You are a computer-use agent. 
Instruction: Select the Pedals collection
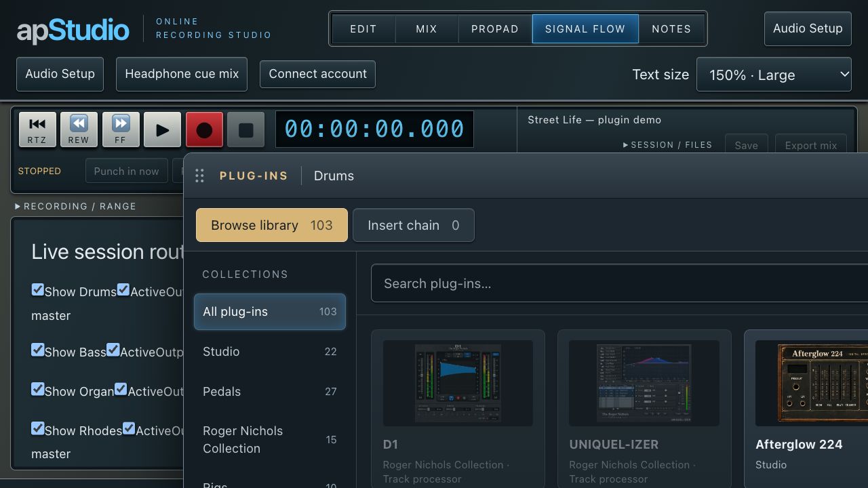click(x=270, y=392)
